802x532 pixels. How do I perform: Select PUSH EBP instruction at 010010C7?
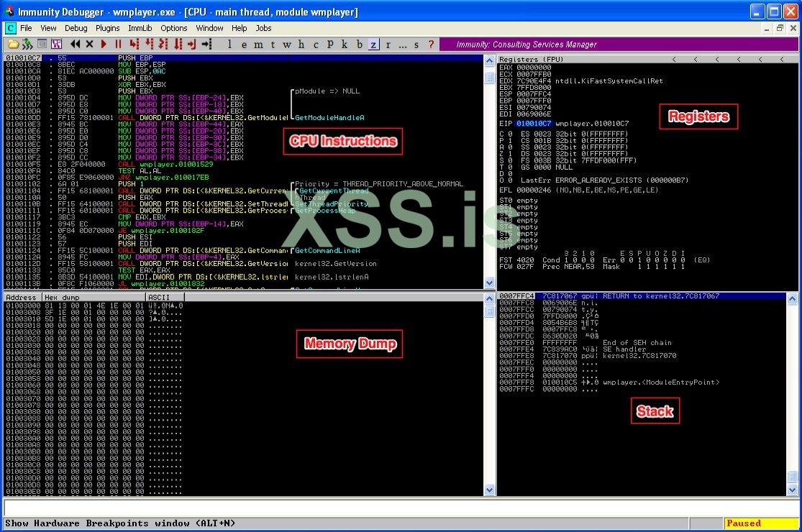[243, 58]
